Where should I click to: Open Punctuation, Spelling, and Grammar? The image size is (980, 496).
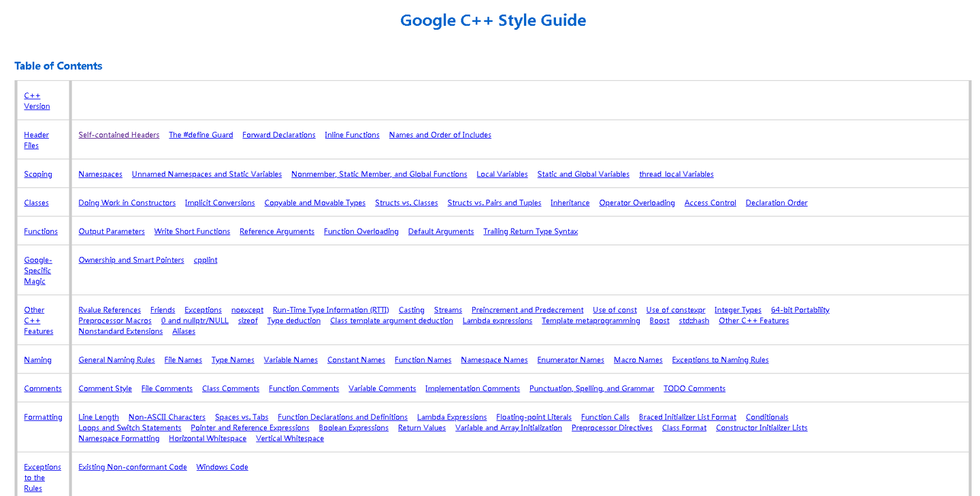(x=592, y=388)
